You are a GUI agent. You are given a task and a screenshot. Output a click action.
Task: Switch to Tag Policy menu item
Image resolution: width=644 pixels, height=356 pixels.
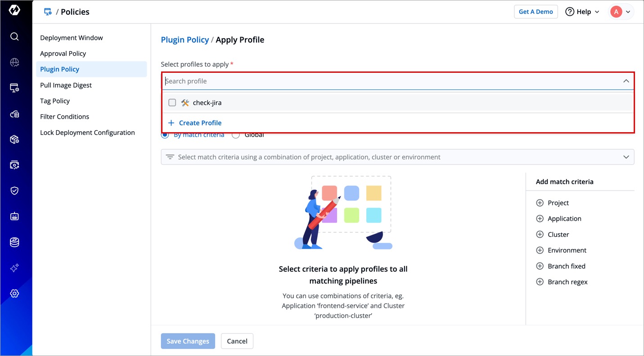pyautogui.click(x=55, y=101)
